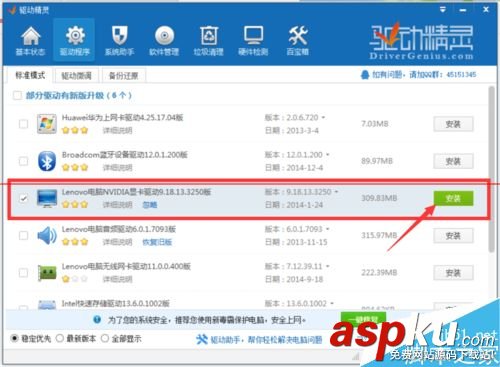Check the Lenovo音频 driver checkbox
Viewport: 500px width, 367px height.
pos(23,236)
